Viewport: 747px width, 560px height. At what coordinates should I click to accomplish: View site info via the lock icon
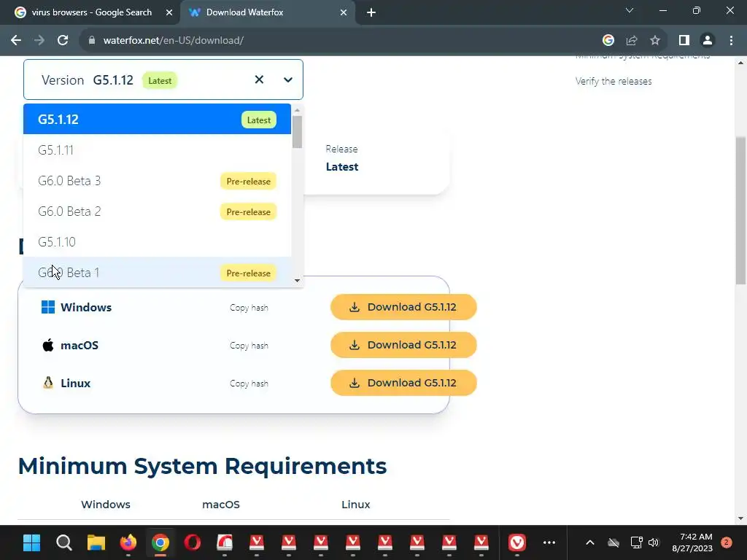(x=92, y=41)
